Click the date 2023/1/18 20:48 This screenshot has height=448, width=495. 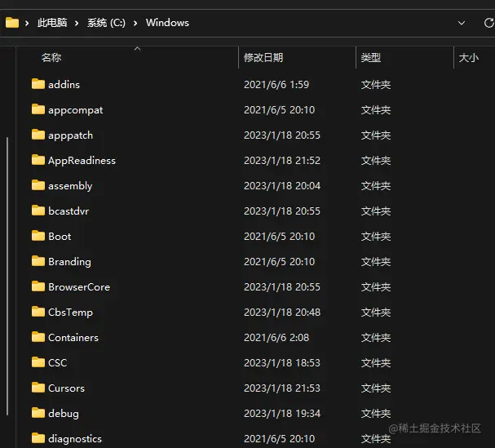(282, 313)
